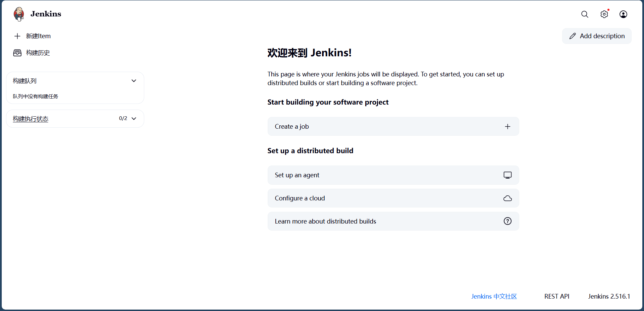This screenshot has height=311, width=644.
Task: Open the Jenkins 中文社区 link
Action: click(x=494, y=296)
